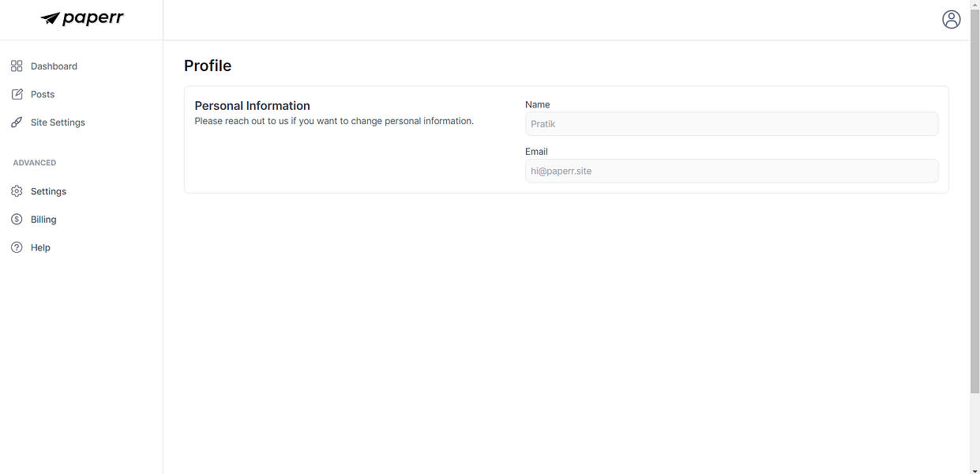The width and height of the screenshot is (980, 474).
Task: Click the Dashboard grid icon
Action: click(x=17, y=66)
